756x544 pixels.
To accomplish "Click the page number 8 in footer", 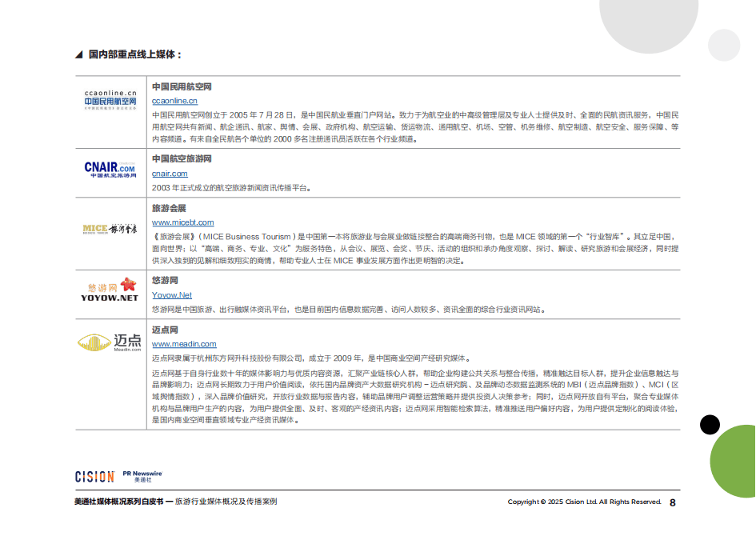I will tap(672, 502).
